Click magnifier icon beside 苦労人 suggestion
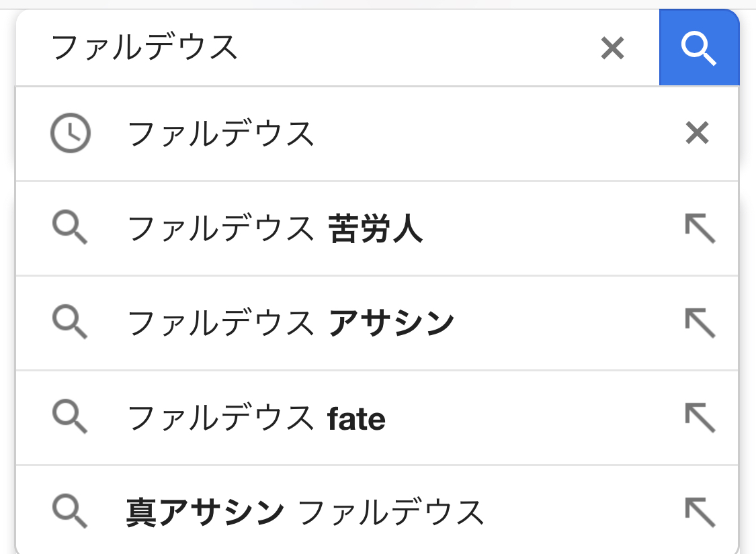Viewport: 756px width, 554px height. [70, 229]
